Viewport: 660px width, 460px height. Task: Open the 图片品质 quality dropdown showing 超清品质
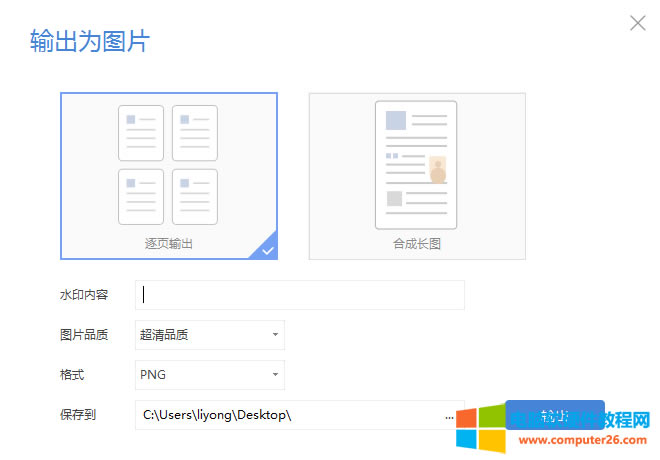(x=209, y=335)
